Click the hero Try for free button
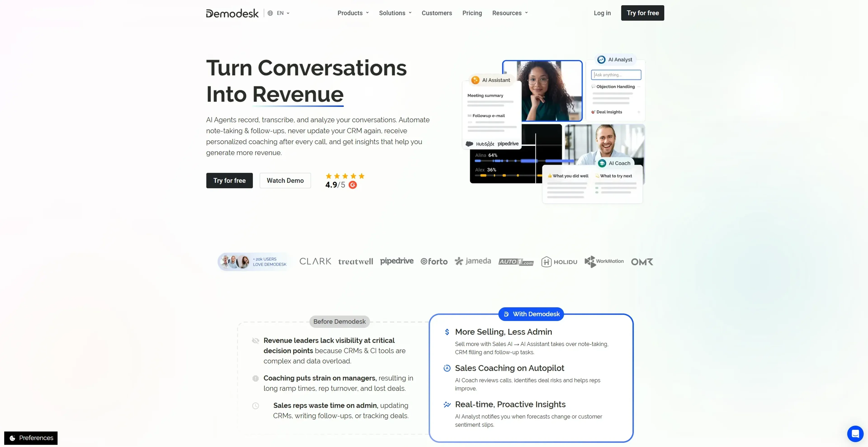Image resolution: width=868 pixels, height=447 pixels. click(x=229, y=180)
